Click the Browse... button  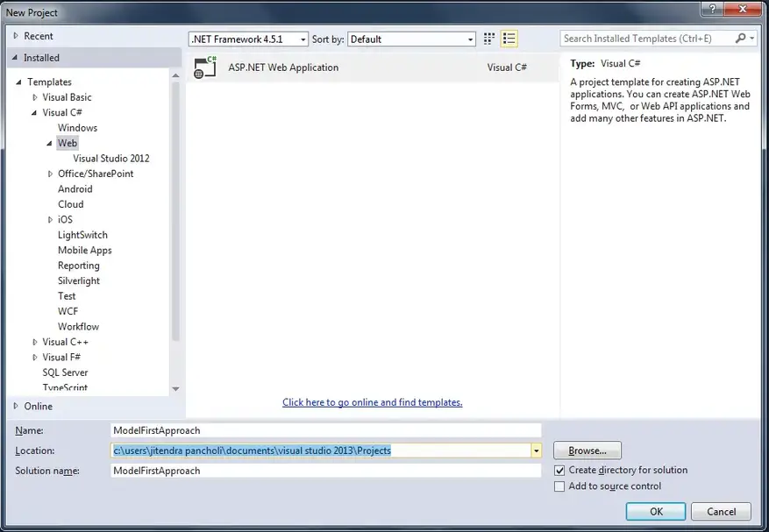[587, 450]
